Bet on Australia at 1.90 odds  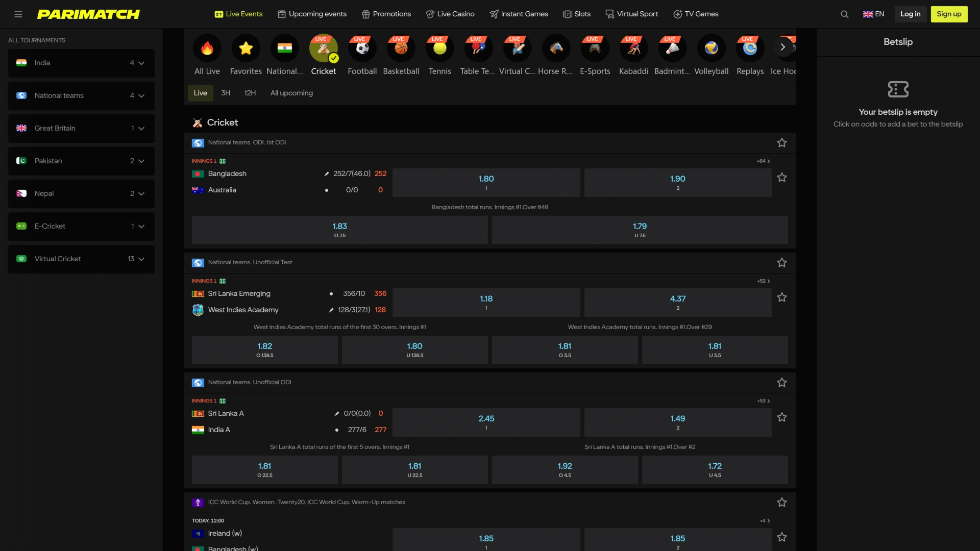point(678,183)
